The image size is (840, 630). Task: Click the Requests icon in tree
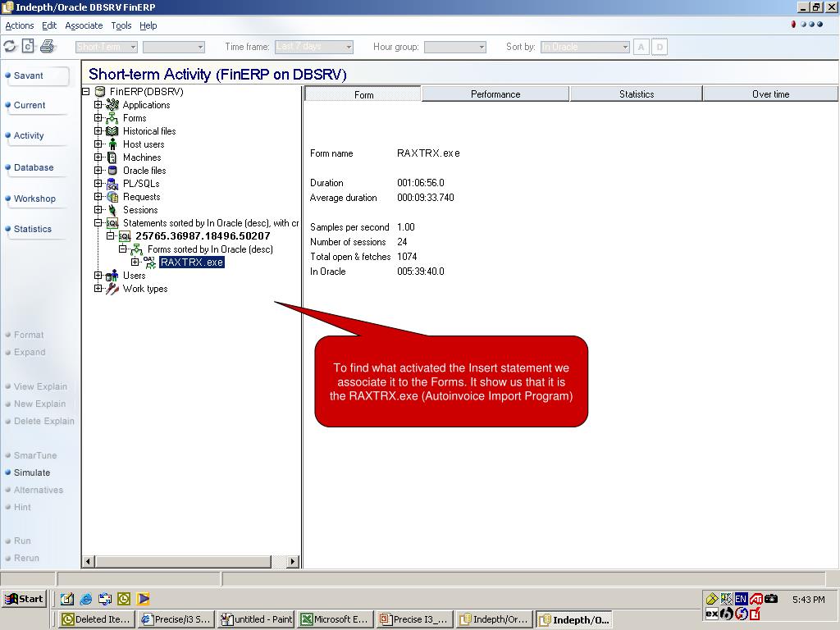pos(112,197)
